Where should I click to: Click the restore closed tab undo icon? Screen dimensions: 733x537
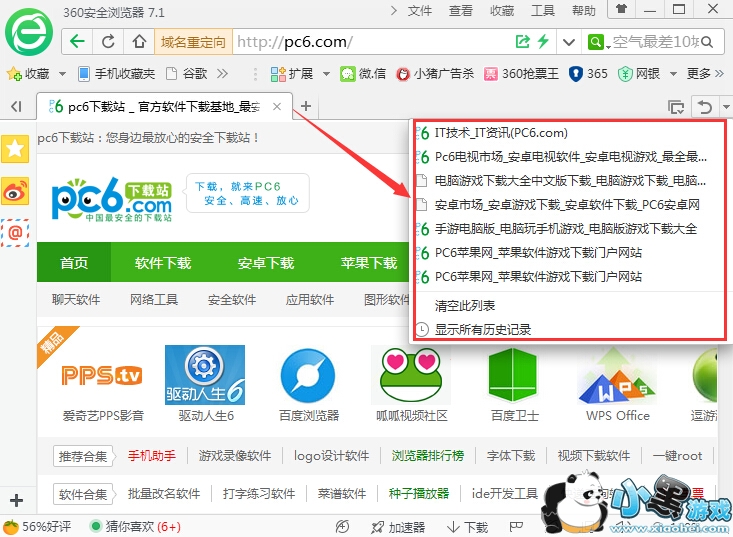704,107
